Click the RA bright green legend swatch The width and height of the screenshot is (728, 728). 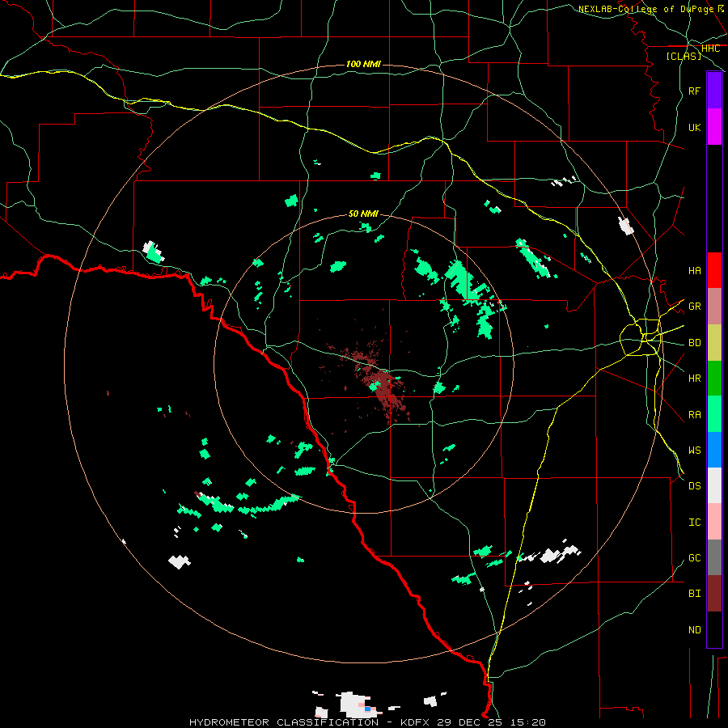pos(714,414)
